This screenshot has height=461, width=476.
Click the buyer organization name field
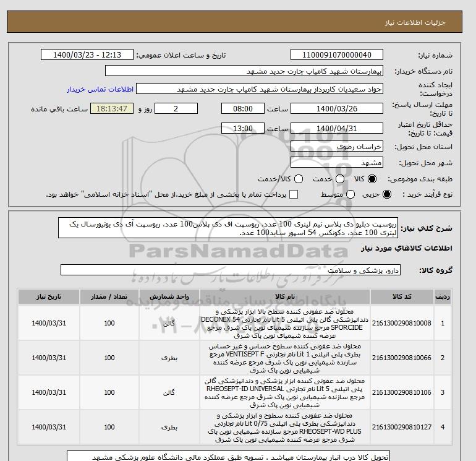[244, 71]
